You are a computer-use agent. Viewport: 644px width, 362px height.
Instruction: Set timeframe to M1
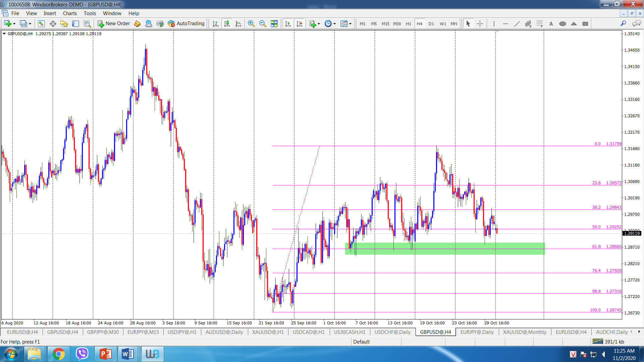coord(363,24)
